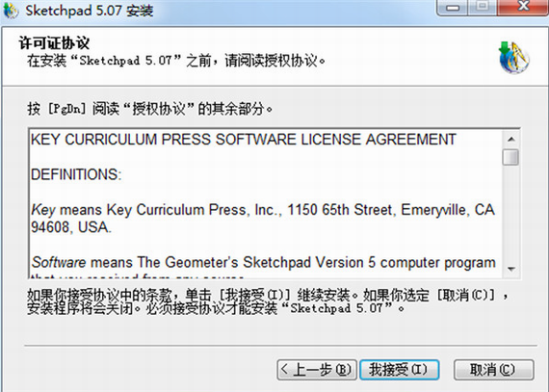The height and width of the screenshot is (392, 549).
Task: Click the license text scroll up arrow
Action: pos(511,140)
